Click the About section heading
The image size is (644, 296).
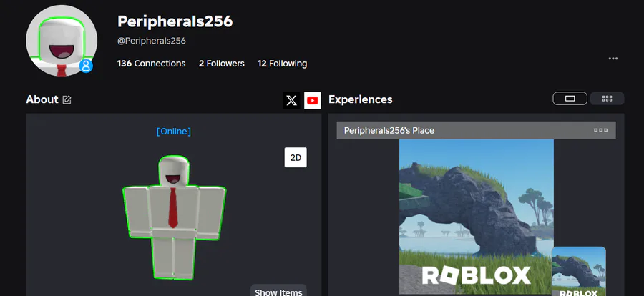(42, 99)
